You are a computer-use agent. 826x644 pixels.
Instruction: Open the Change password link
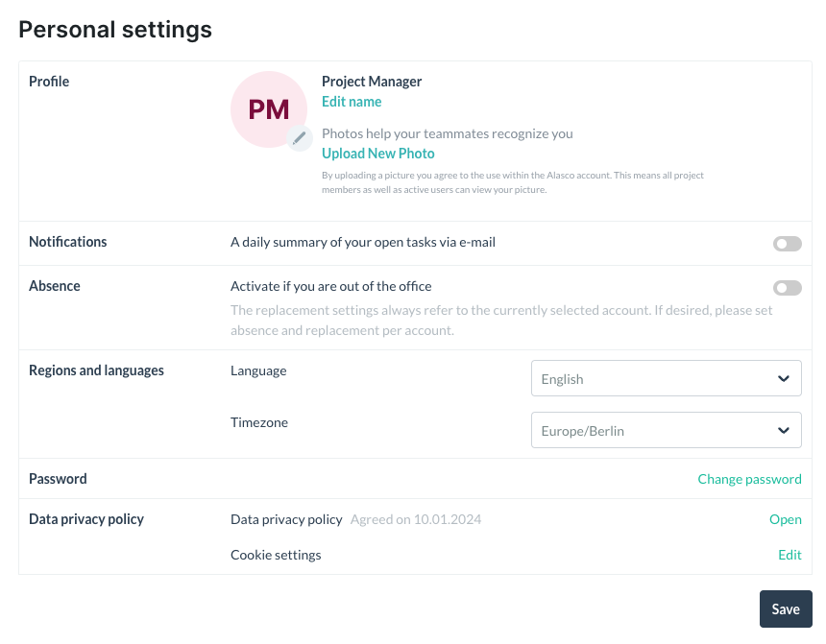point(749,479)
